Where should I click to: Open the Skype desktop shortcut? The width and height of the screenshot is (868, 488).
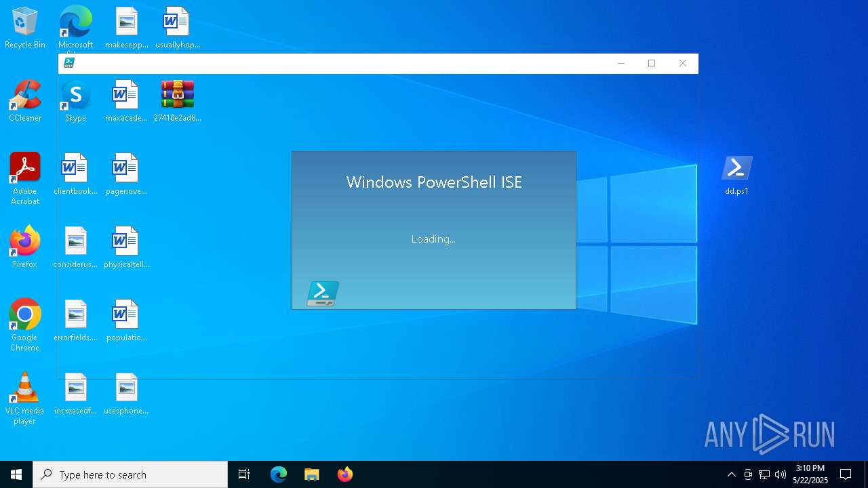(75, 100)
